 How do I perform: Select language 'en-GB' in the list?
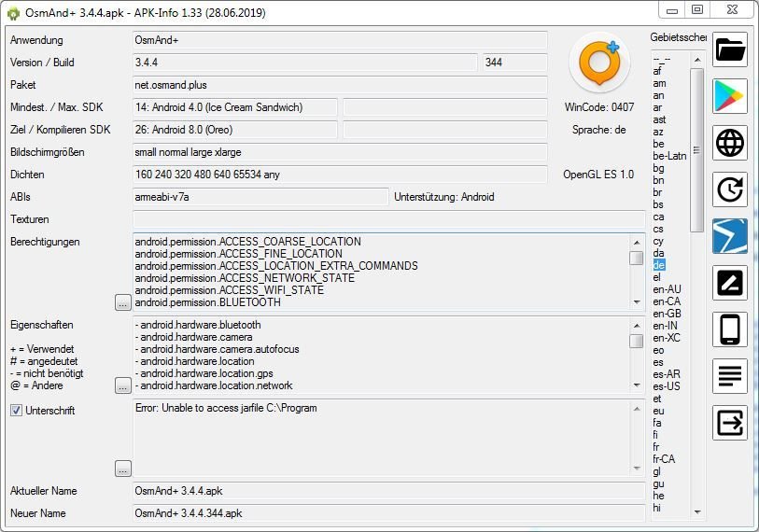(x=667, y=314)
